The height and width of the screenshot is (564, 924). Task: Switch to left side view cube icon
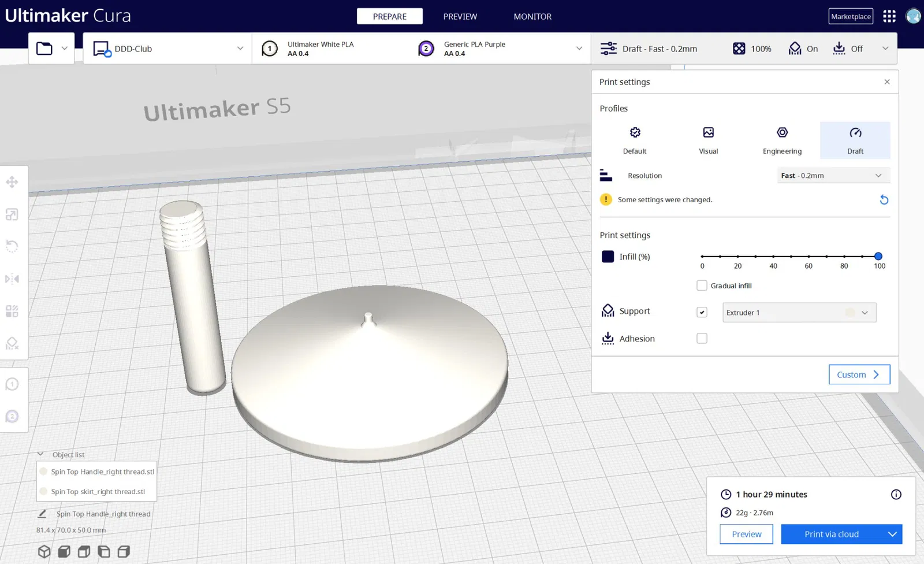pyautogui.click(x=104, y=551)
